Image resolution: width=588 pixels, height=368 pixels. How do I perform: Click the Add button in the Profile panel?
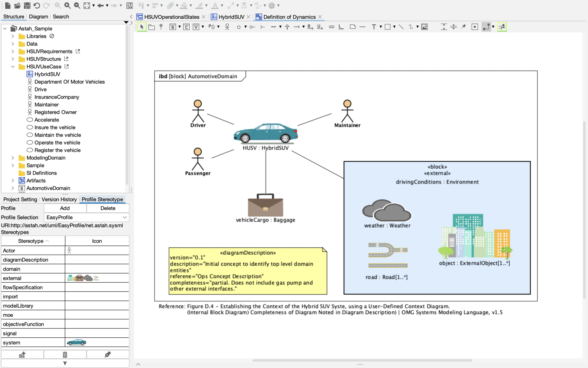click(x=65, y=208)
